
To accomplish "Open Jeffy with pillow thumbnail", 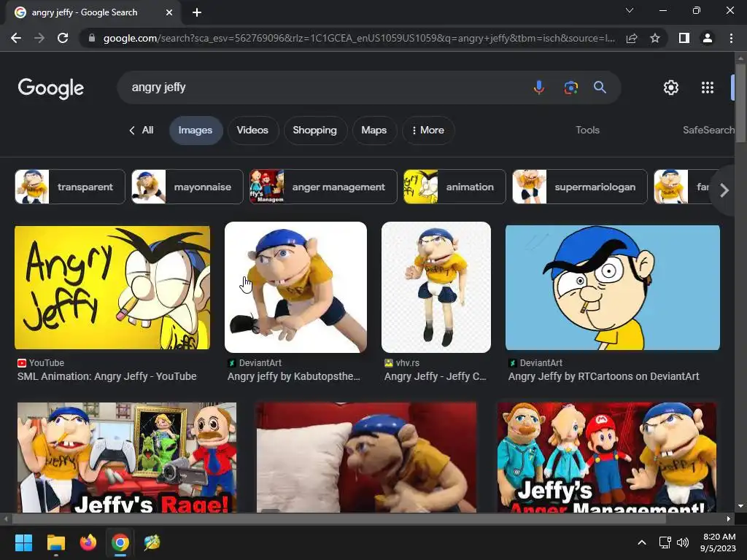I will 366,458.
